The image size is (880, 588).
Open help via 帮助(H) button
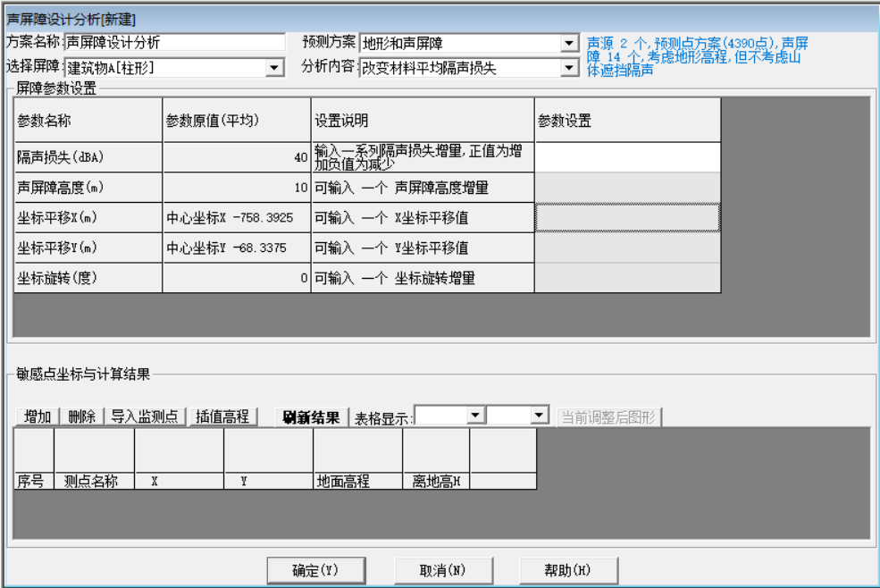click(568, 570)
